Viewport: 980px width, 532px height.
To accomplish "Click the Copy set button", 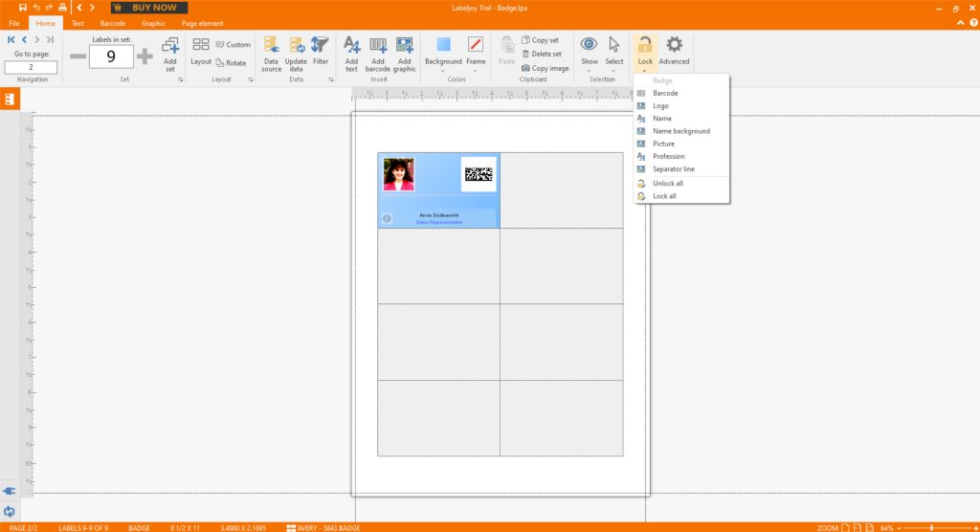I will 541,40.
